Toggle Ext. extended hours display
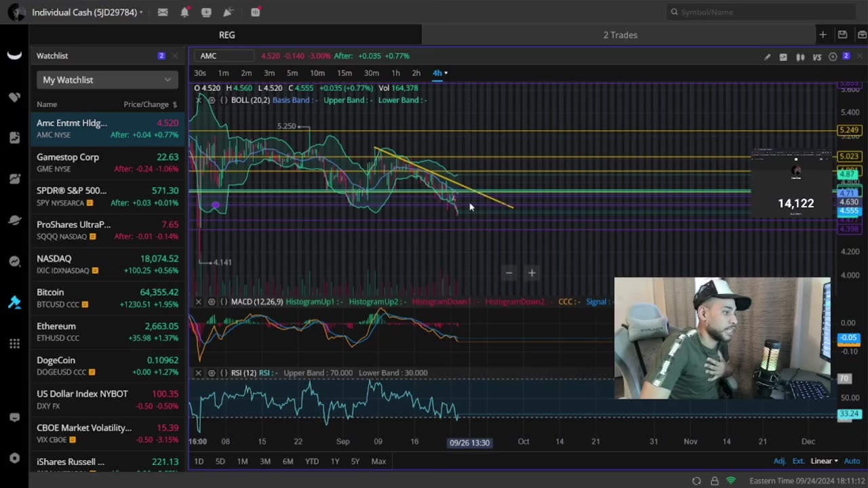Viewport: 868px width, 488px height. click(798, 461)
